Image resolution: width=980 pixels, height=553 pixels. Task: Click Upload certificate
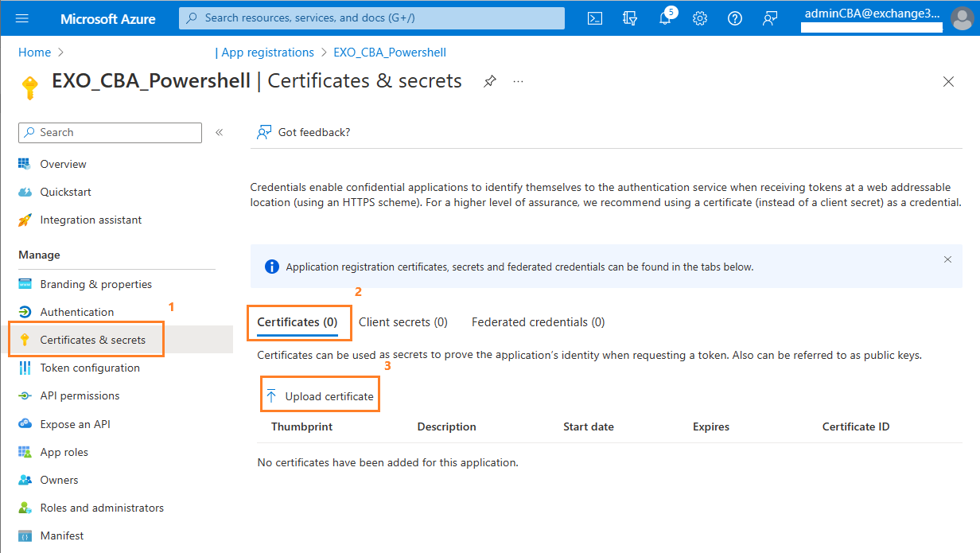point(320,396)
